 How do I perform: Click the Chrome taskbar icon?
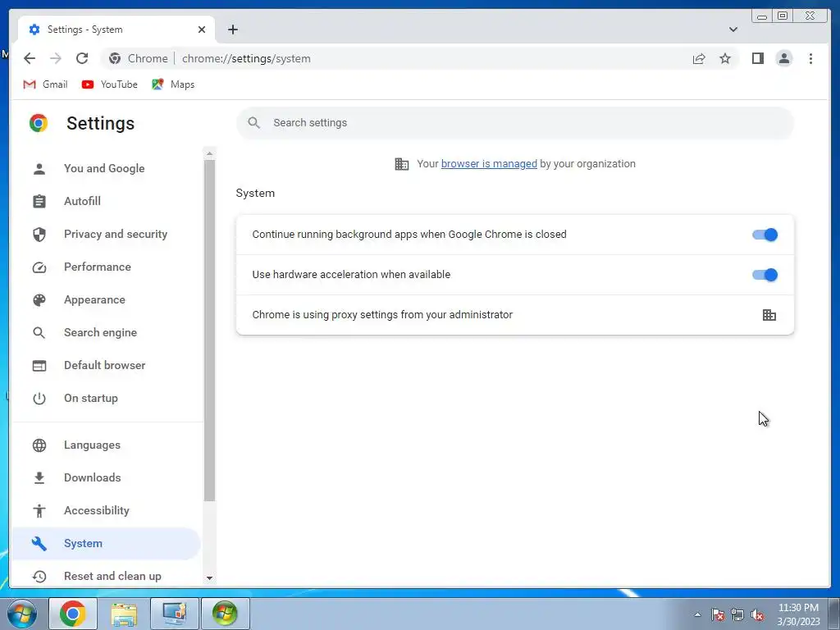click(73, 614)
